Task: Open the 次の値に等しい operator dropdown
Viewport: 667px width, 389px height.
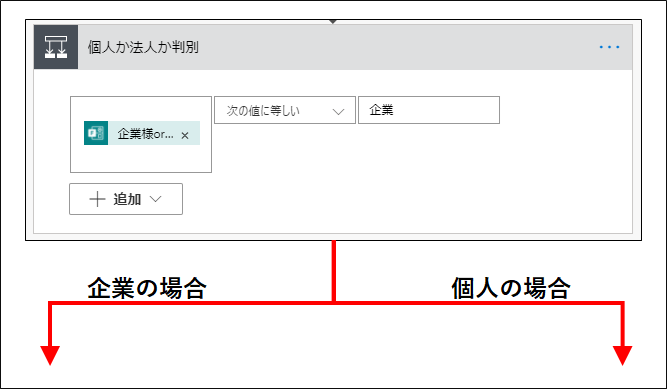Action: point(285,110)
